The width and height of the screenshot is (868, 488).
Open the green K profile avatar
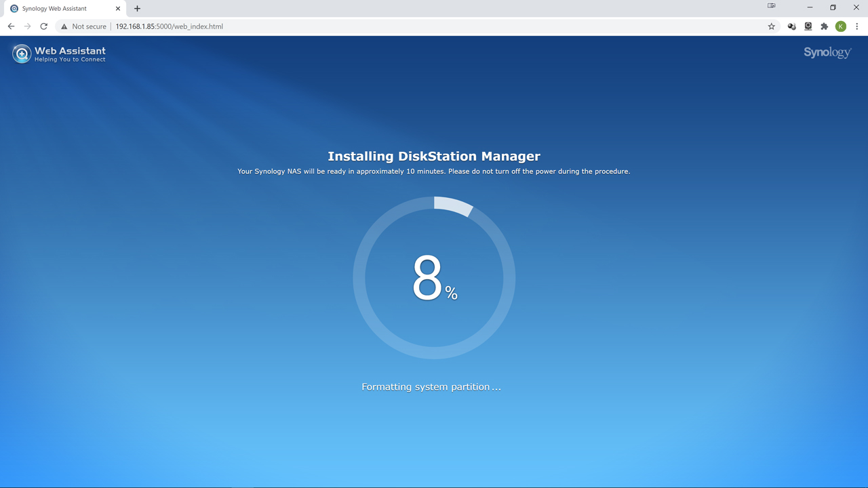[841, 26]
